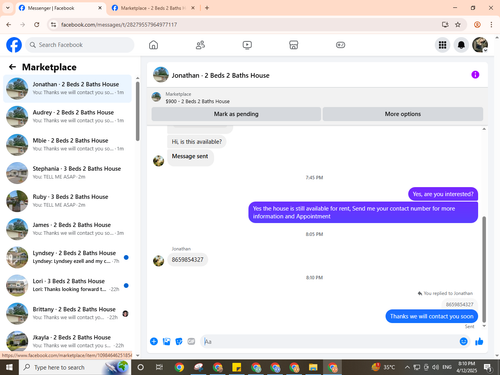Open more actions plus icon in composer
Screen dimensions: 500x375
coord(154,341)
